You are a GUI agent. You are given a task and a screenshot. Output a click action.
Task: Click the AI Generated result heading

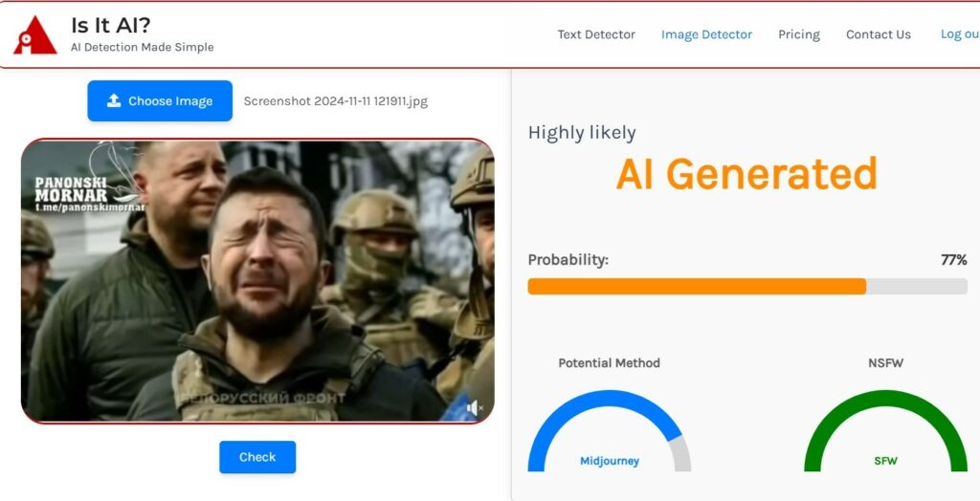click(x=746, y=174)
